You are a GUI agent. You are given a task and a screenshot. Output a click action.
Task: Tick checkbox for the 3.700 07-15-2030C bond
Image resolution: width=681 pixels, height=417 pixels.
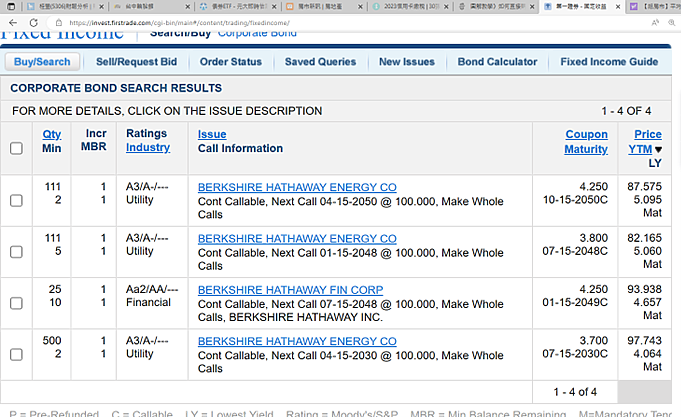click(x=16, y=354)
